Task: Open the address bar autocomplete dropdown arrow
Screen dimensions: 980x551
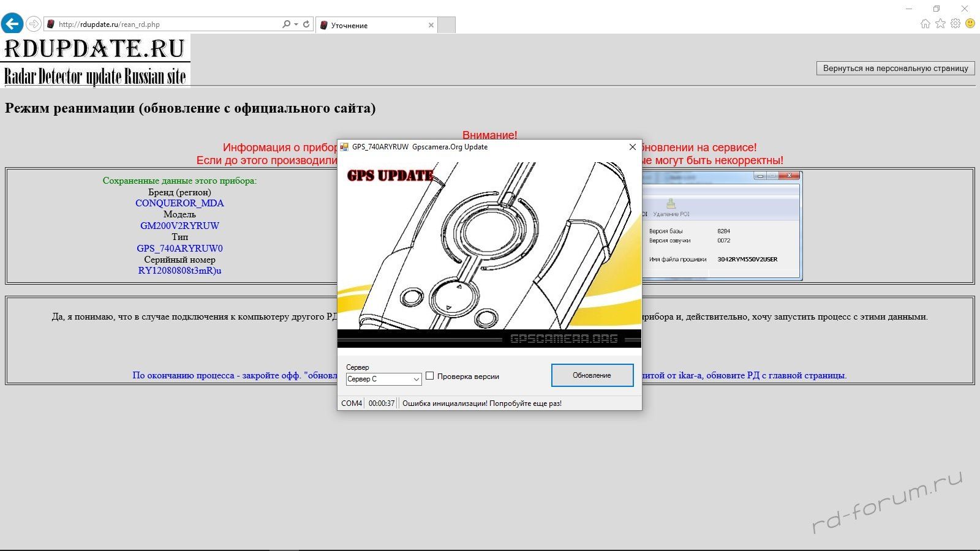Action: 296,24
